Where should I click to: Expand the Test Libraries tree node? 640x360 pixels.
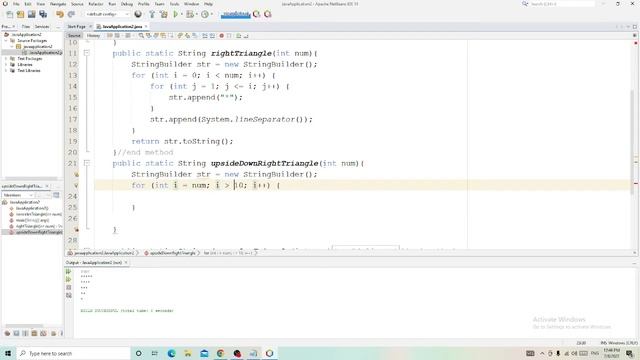(x=6, y=71)
